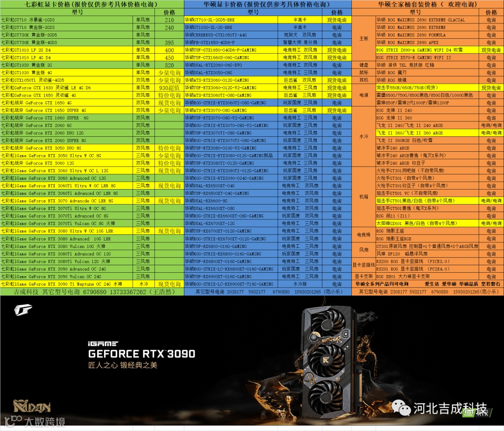Click the price cell showing 210
Image resolution: width=504 pixels, height=431 pixels.
point(169,20)
